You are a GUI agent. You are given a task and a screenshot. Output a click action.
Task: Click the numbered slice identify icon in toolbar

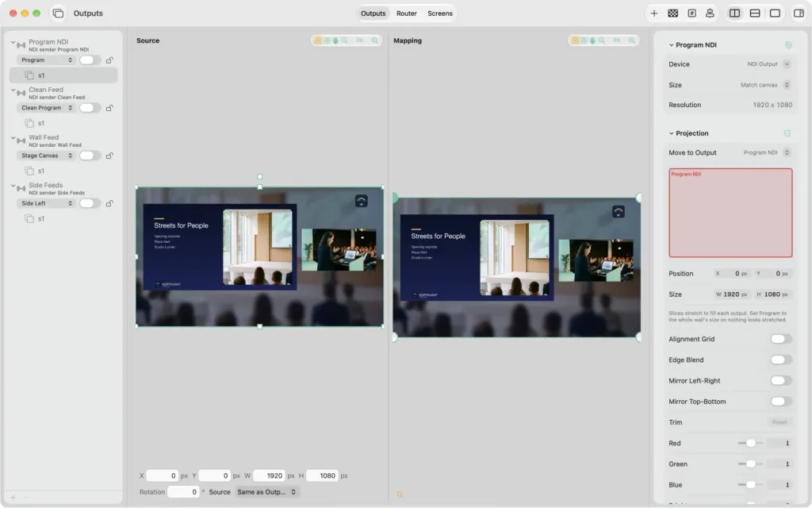tap(691, 13)
